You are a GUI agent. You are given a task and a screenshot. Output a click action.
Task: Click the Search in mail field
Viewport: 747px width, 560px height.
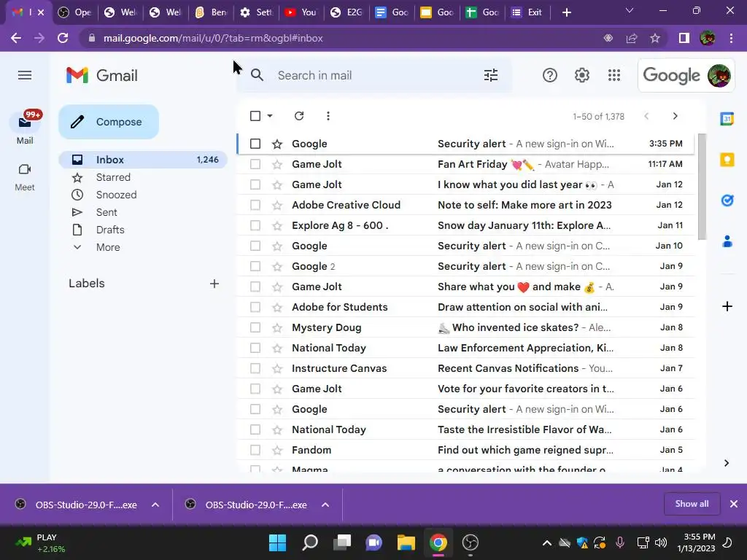coord(374,75)
